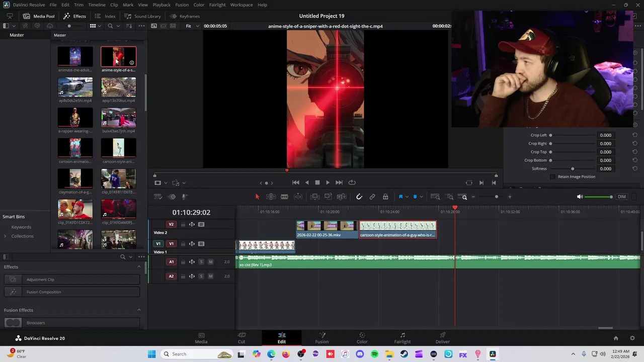The height and width of the screenshot is (362, 644).
Task: Toggle the Linked Selection chain icon
Action: [x=372, y=197]
